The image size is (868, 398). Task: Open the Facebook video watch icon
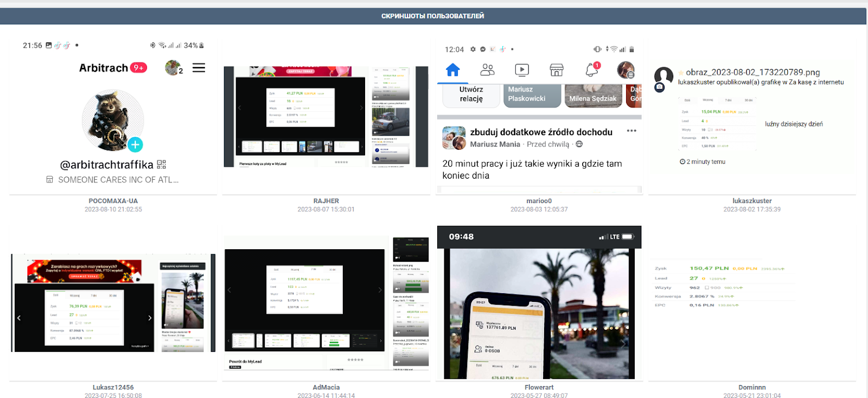coord(522,70)
